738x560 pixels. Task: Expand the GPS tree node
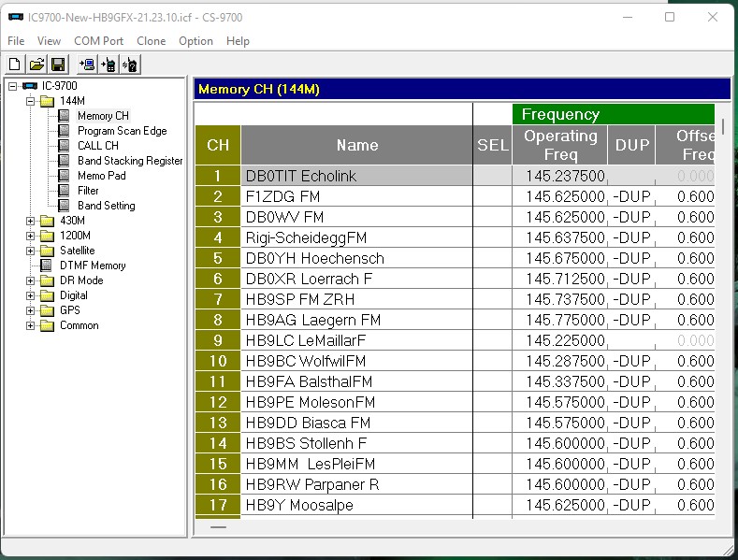click(x=31, y=310)
